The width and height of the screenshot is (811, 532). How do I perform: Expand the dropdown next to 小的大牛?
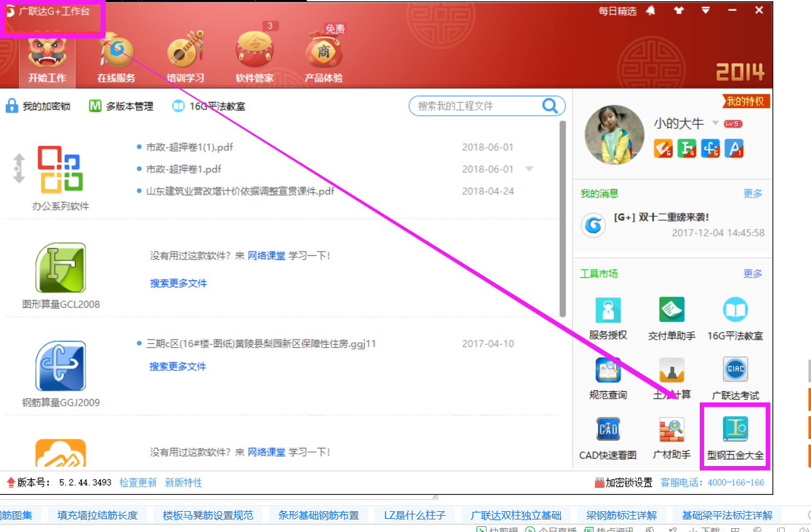(715, 124)
